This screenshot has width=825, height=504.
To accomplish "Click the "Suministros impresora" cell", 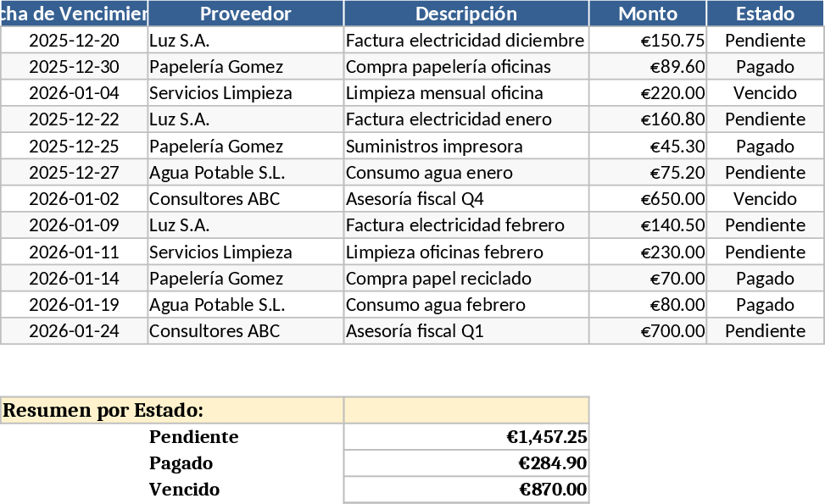I will point(465,147).
